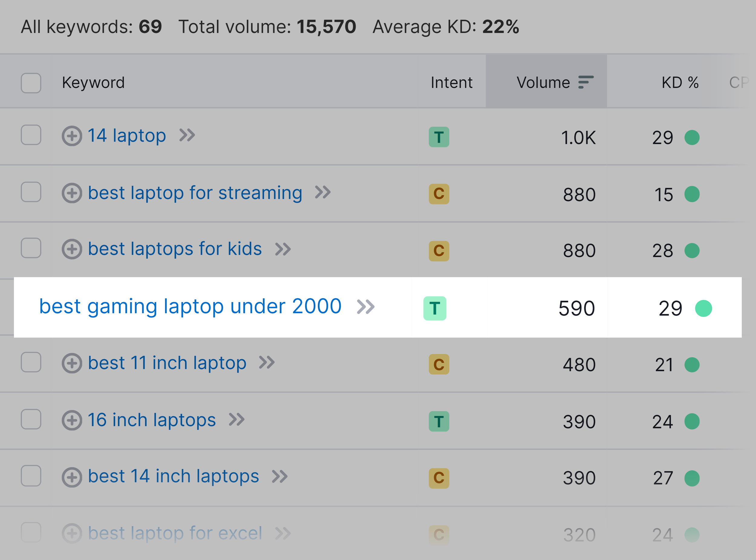Toggle the select-all checkbox in the header

pyautogui.click(x=31, y=82)
